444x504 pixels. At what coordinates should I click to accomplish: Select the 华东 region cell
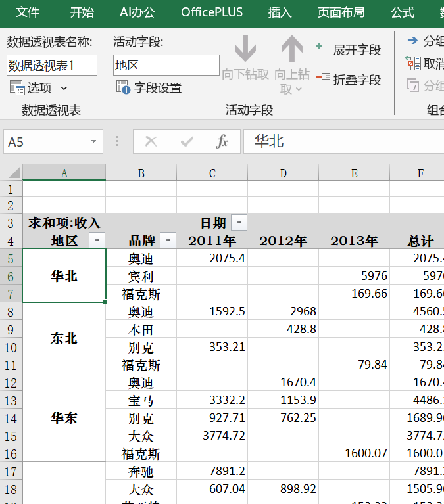tap(64, 417)
